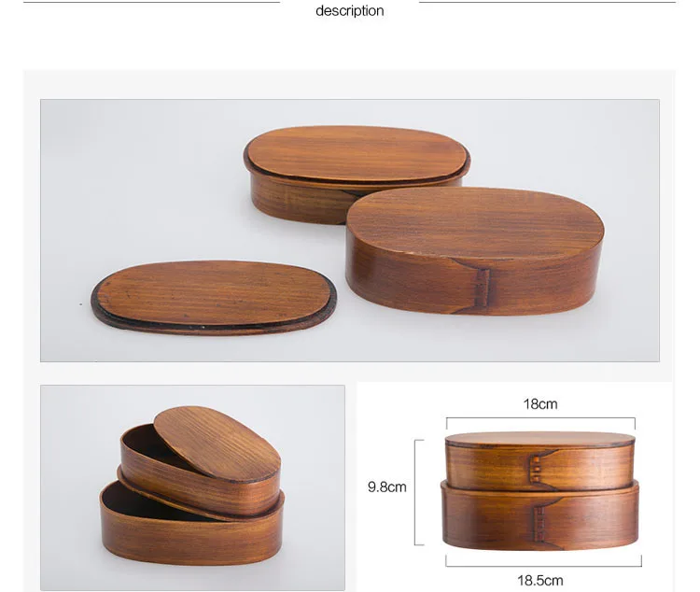
Task: Click the large closed oval box in front
Action: coord(475,251)
